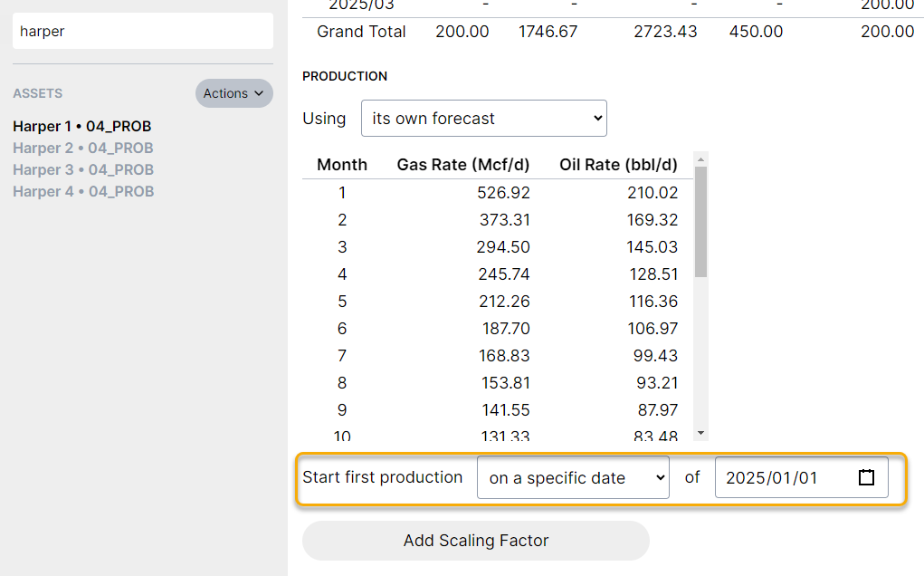Open the Actions menu in Assets panel
This screenshot has height=576, width=924.
tap(233, 93)
